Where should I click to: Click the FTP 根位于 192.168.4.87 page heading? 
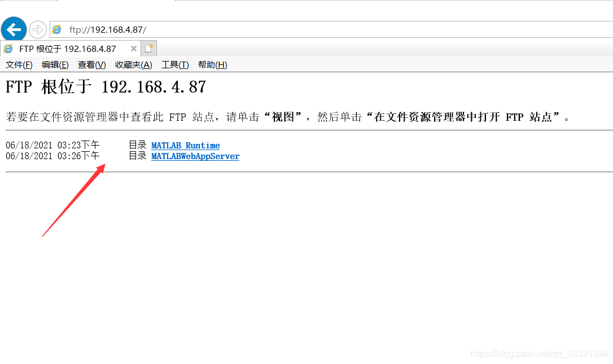coord(106,87)
